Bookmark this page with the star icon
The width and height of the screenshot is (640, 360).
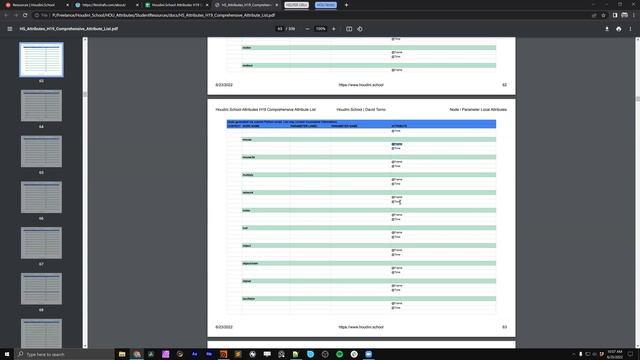tap(603, 15)
